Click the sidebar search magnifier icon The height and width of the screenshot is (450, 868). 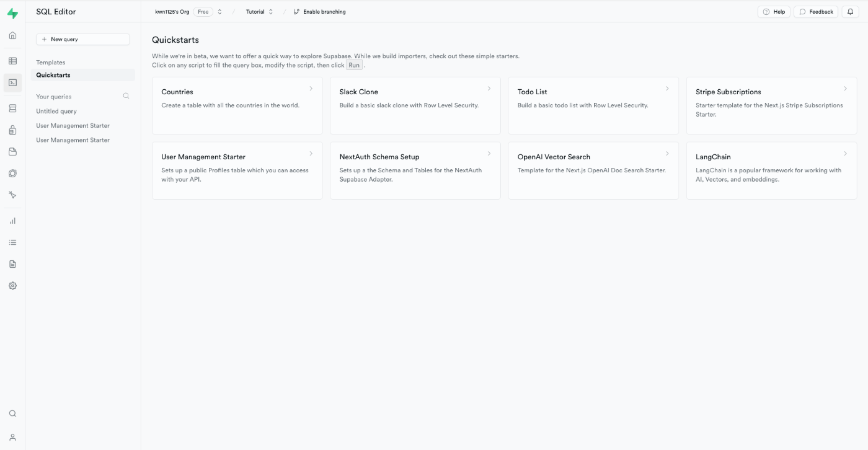[12, 413]
